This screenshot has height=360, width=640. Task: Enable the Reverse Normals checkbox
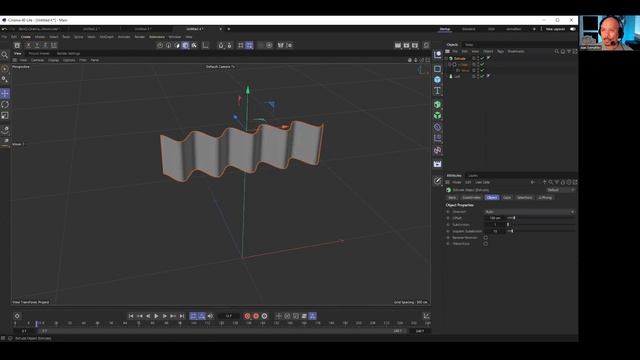coord(486,238)
